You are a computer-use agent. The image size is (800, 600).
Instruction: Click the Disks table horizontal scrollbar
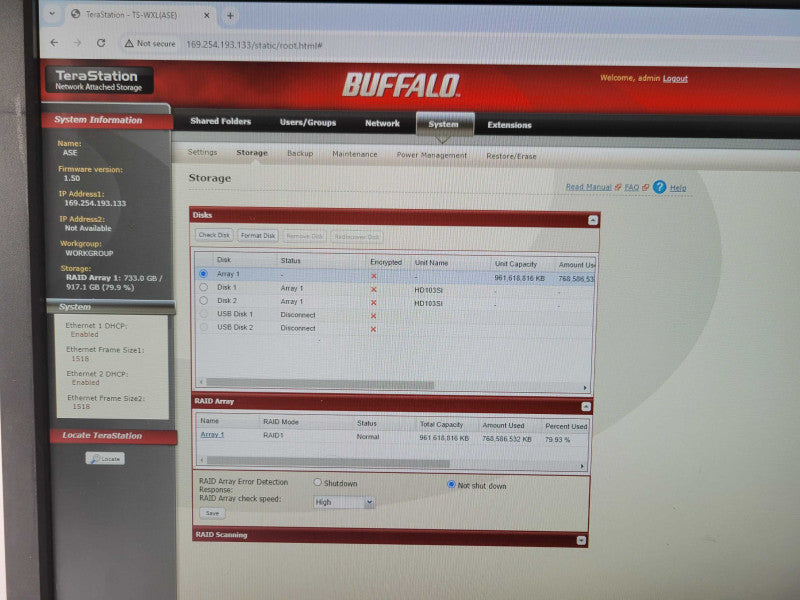pyautogui.click(x=320, y=384)
